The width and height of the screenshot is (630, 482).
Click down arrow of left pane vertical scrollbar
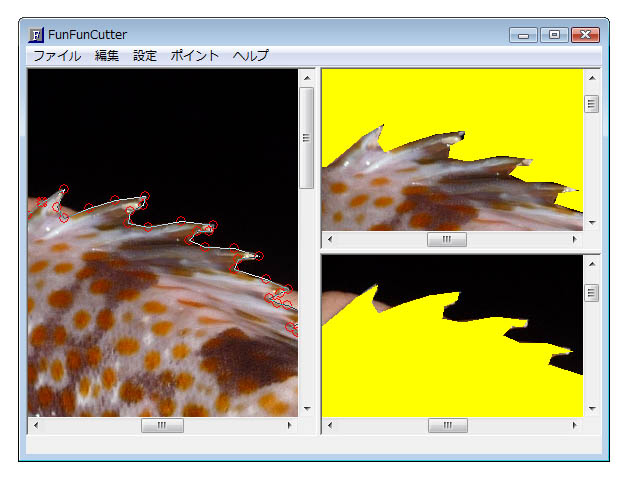[x=307, y=408]
